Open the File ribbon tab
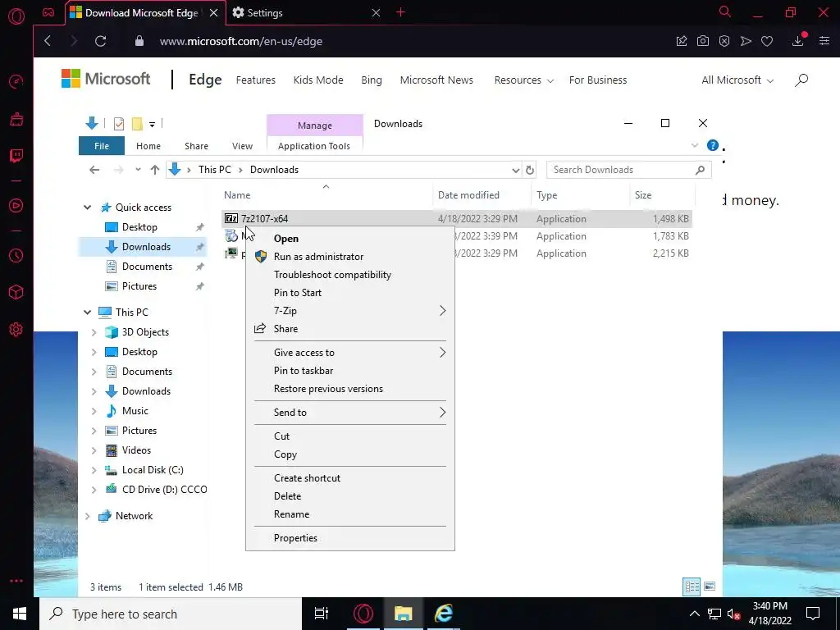Screen dimensions: 840x630 tap(102, 146)
